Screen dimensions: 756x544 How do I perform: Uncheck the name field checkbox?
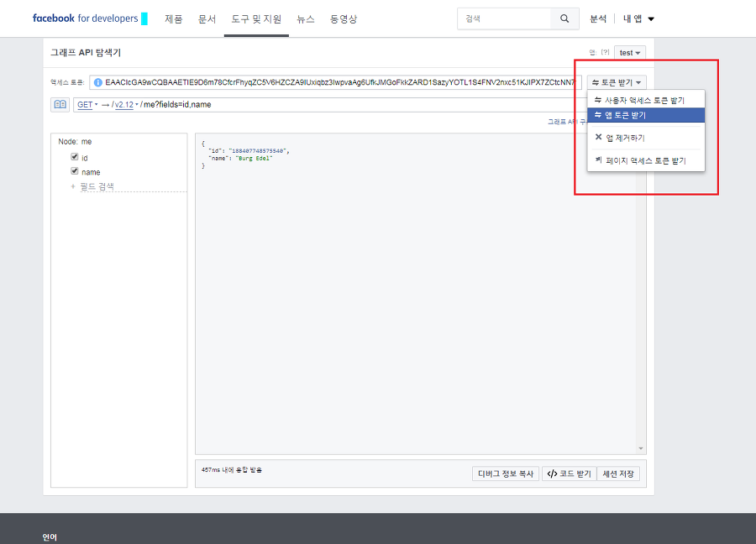click(74, 170)
